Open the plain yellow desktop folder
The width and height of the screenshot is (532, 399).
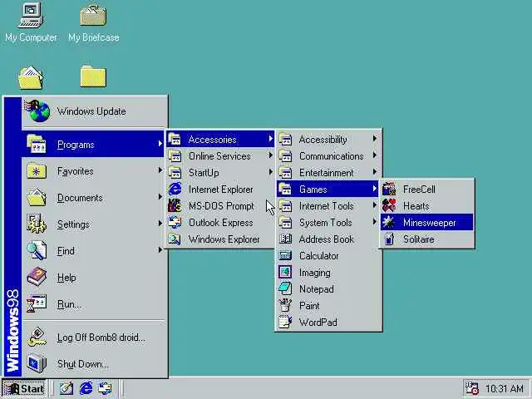pos(93,76)
